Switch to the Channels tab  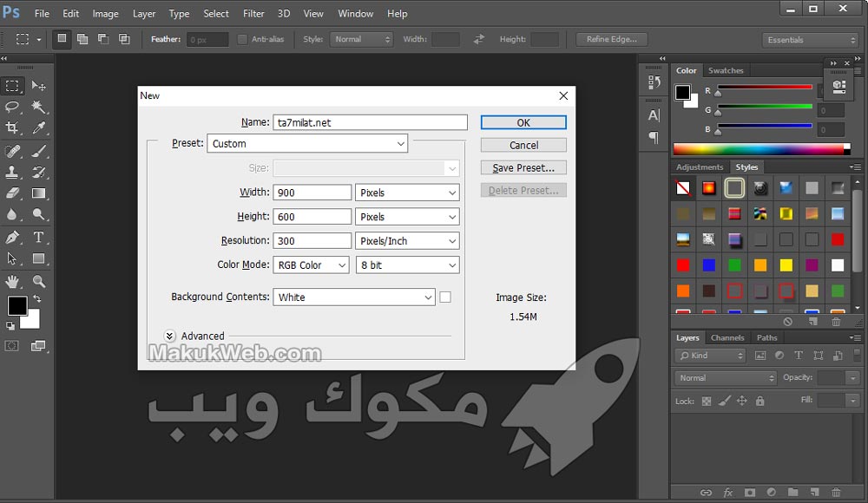point(727,337)
